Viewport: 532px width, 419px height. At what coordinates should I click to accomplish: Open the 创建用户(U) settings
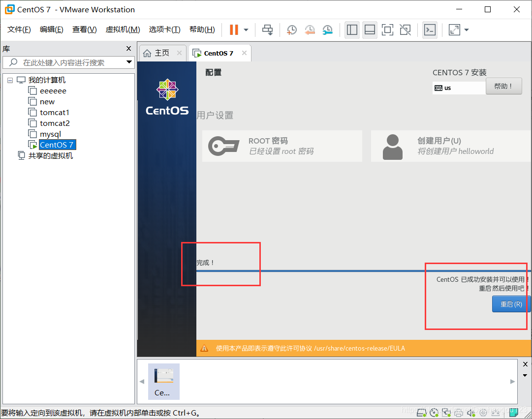pos(451,146)
